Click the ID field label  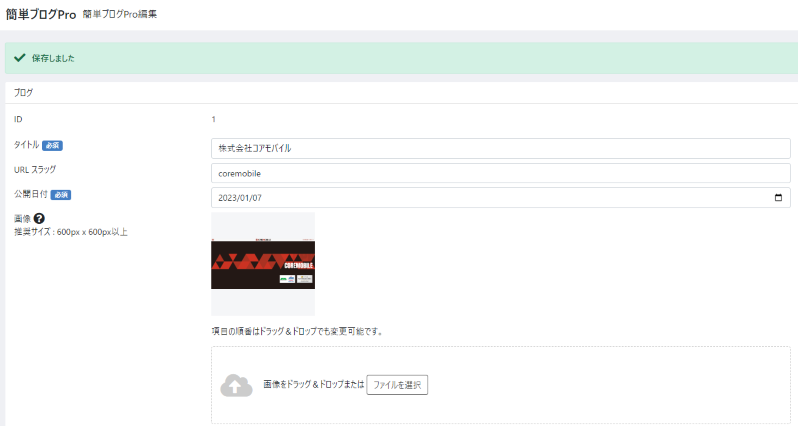[18, 119]
